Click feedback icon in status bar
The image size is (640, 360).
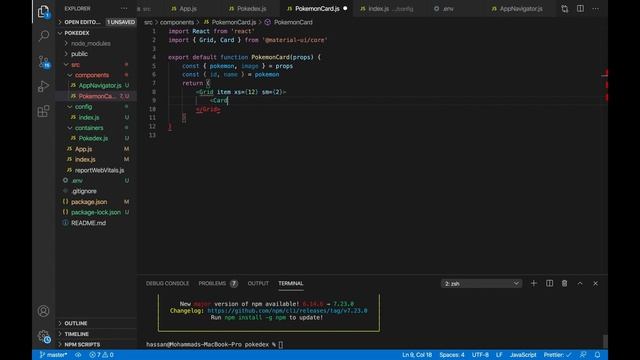[583, 355]
